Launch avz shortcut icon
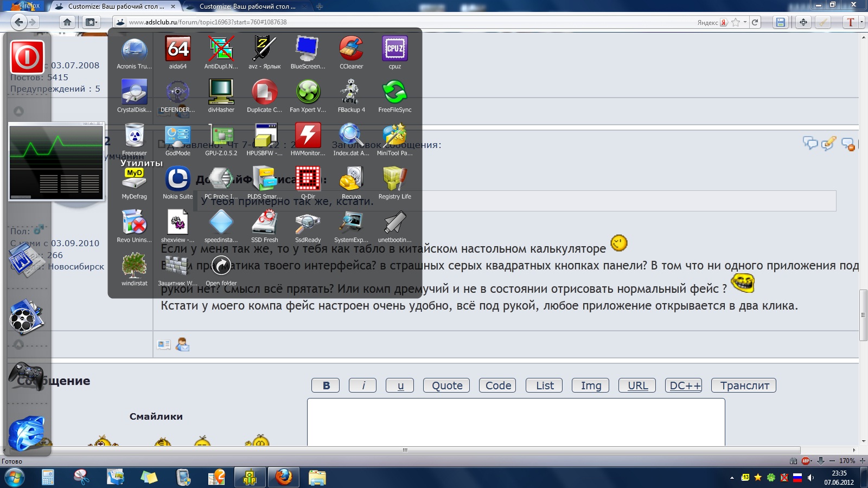 coord(265,49)
